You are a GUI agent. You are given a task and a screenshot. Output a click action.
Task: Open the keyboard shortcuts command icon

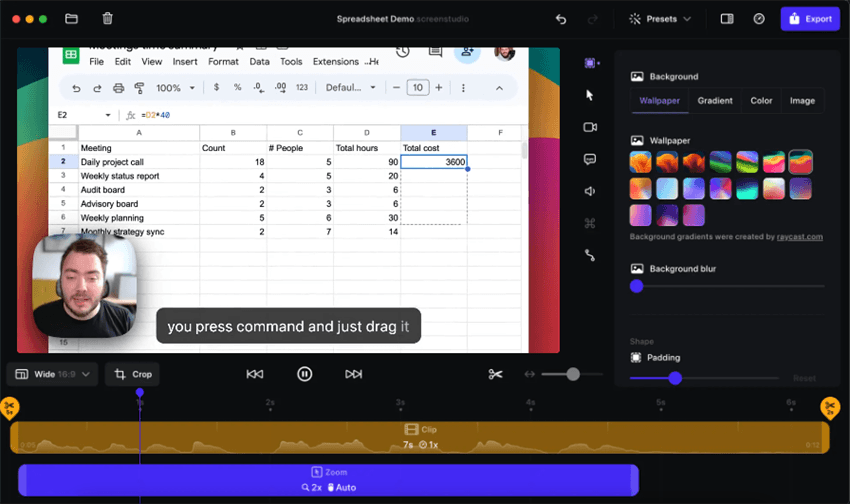[590, 223]
